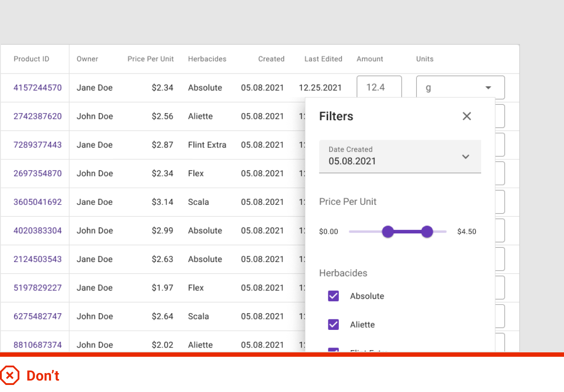Sort by Price Per Unit column header

click(151, 59)
